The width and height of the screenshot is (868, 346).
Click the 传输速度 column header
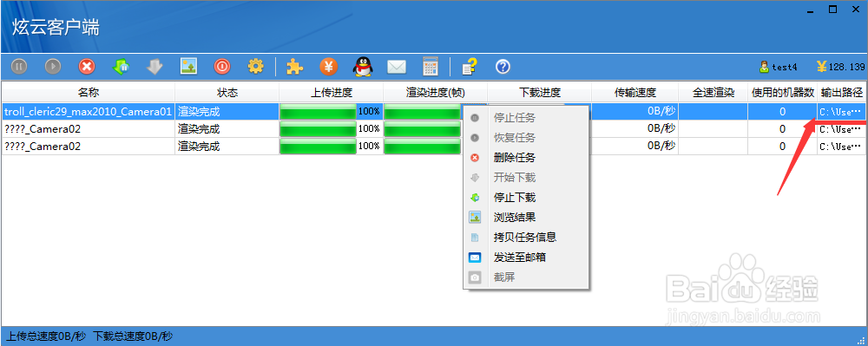[x=635, y=92]
